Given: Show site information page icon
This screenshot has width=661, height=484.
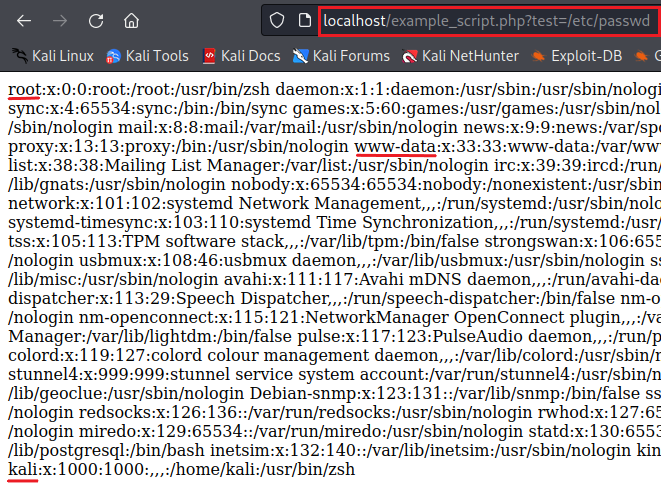Looking at the screenshot, I should click(x=304, y=20).
